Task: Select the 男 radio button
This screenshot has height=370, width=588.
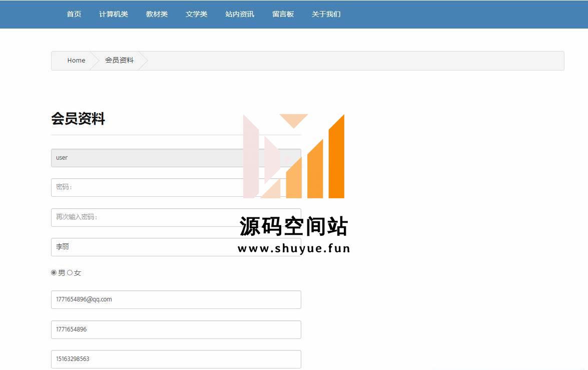Action: pos(54,273)
